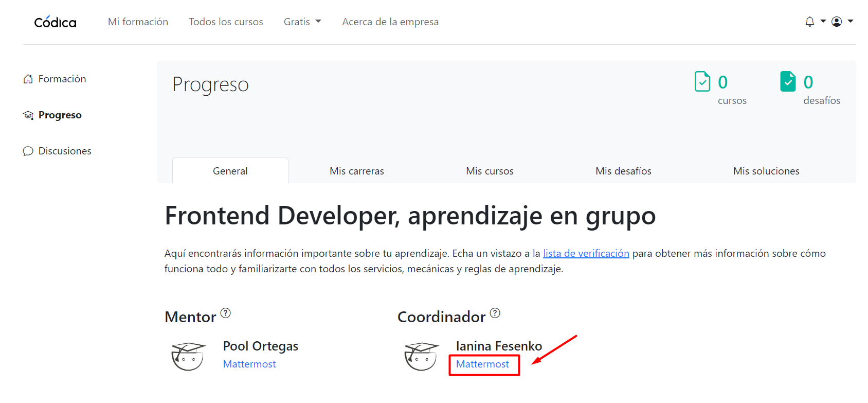
Task: Open the coordinator's Mattermost link
Action: [482, 364]
